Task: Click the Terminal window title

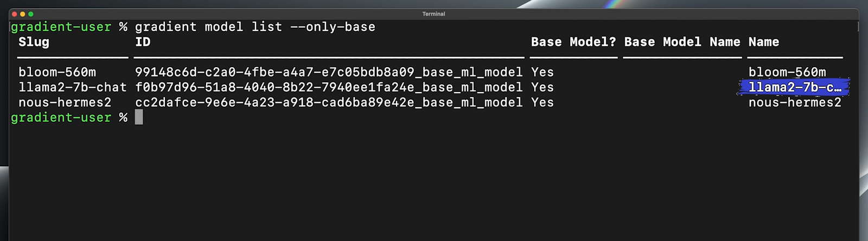Action: [433, 14]
